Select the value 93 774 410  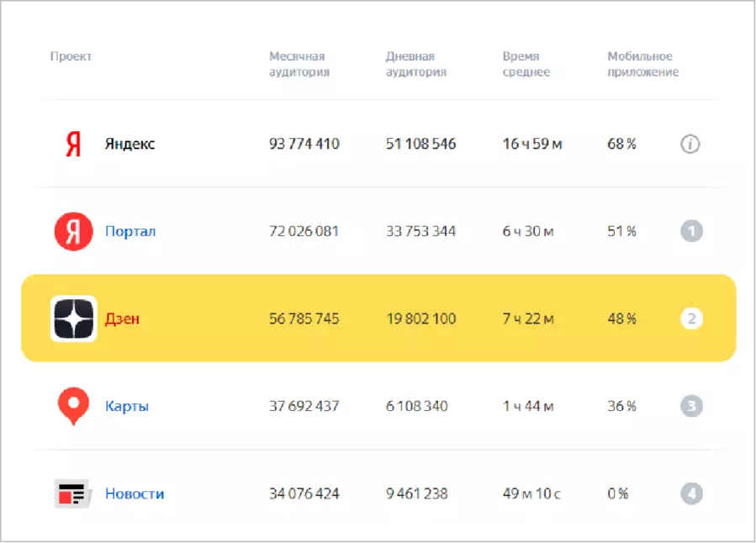pyautogui.click(x=304, y=144)
